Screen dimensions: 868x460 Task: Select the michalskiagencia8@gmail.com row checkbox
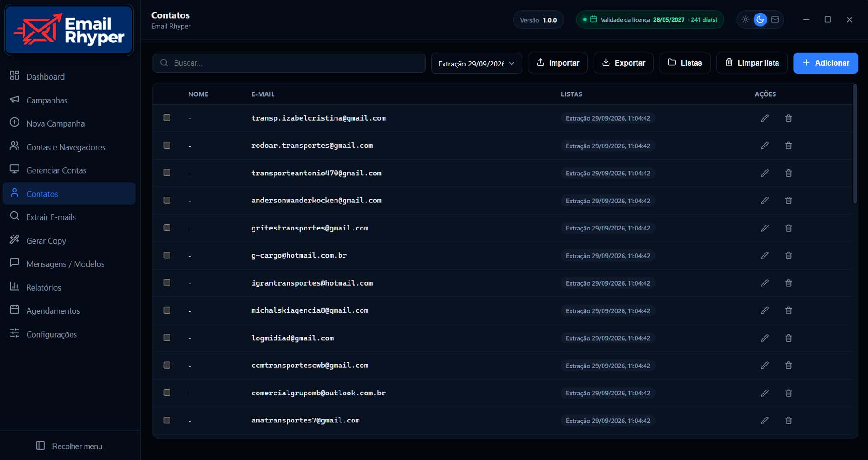167,310
